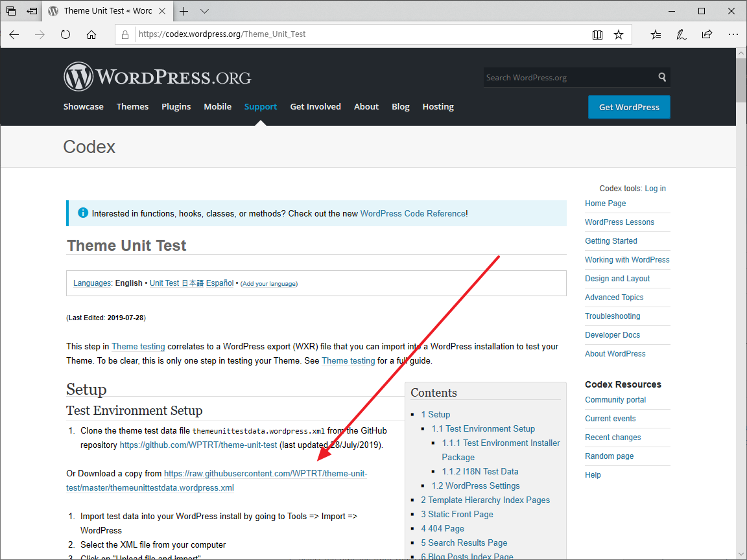Jump to 1 Setup in Contents
747x560 pixels.
click(x=436, y=415)
